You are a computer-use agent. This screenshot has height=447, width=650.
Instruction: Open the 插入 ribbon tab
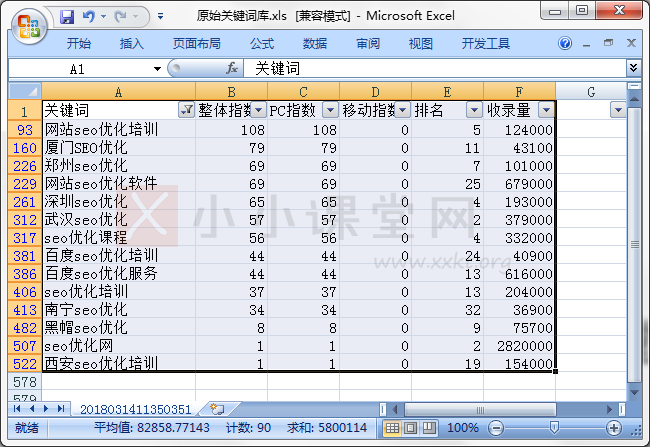[131, 43]
